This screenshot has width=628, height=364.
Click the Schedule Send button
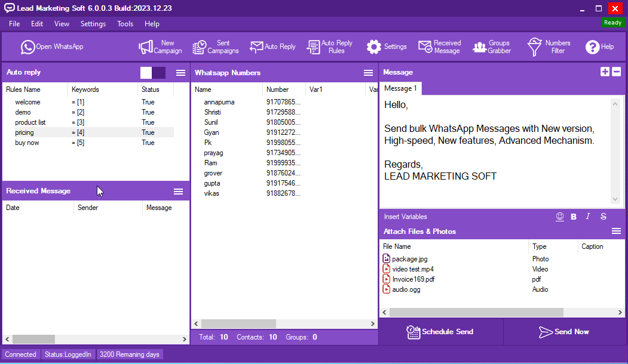point(440,332)
